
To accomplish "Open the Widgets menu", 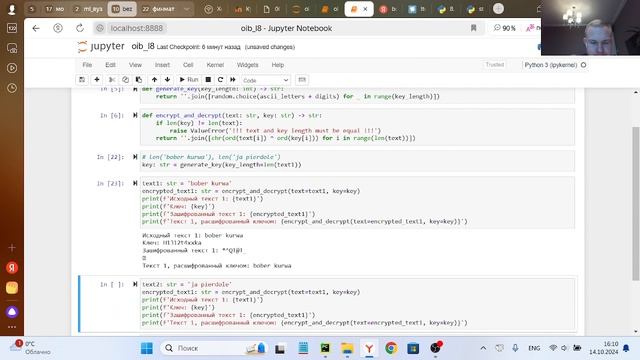I will [247, 65].
